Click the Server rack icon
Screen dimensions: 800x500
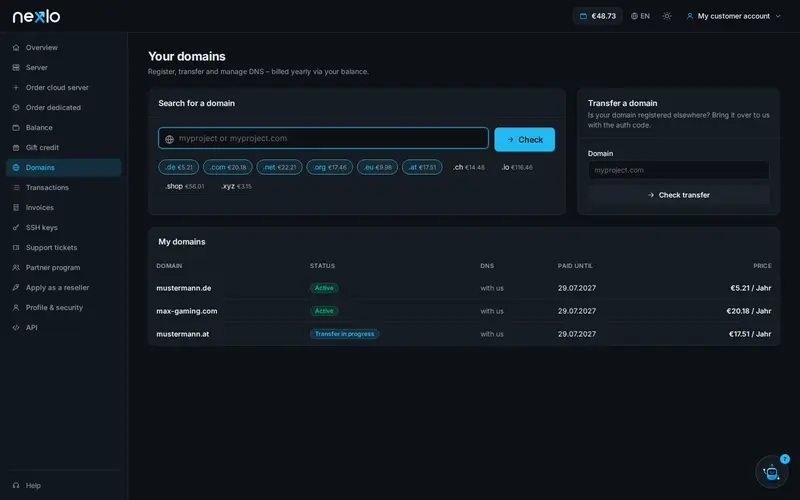click(16, 67)
